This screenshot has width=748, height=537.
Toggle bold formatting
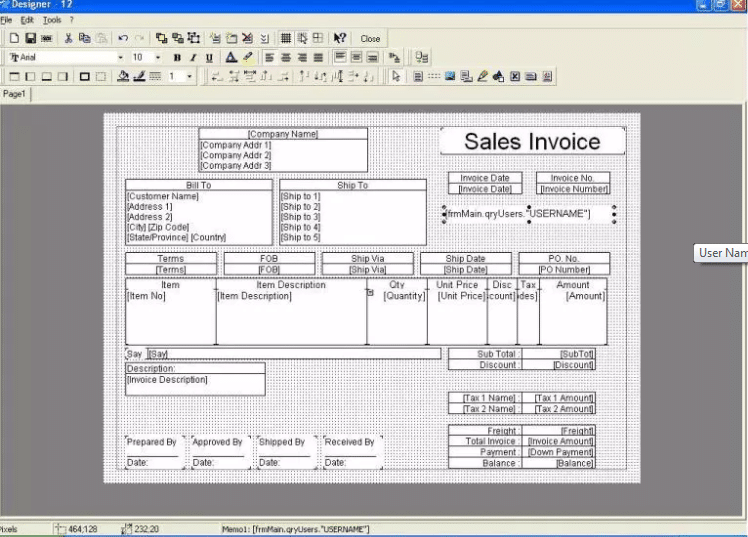coord(177,57)
